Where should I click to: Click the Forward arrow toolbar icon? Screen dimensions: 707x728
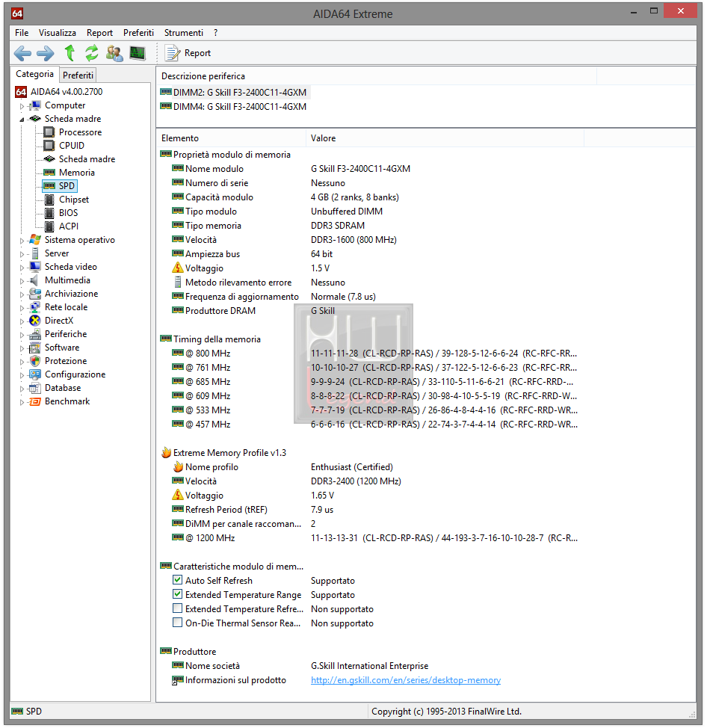45,53
